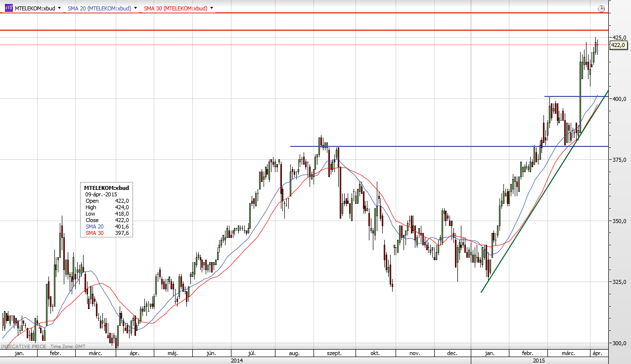Click the 325,0 price axis label

620,282
